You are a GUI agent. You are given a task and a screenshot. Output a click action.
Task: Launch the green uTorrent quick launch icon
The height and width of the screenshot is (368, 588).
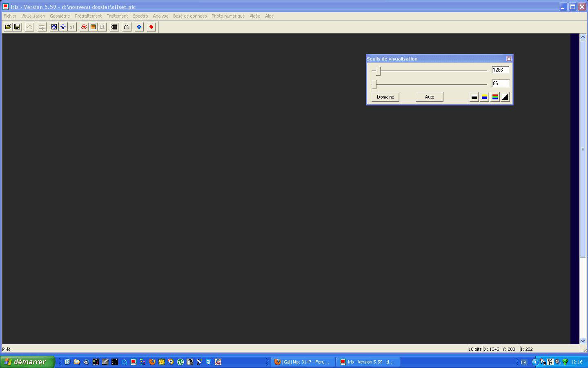180,362
